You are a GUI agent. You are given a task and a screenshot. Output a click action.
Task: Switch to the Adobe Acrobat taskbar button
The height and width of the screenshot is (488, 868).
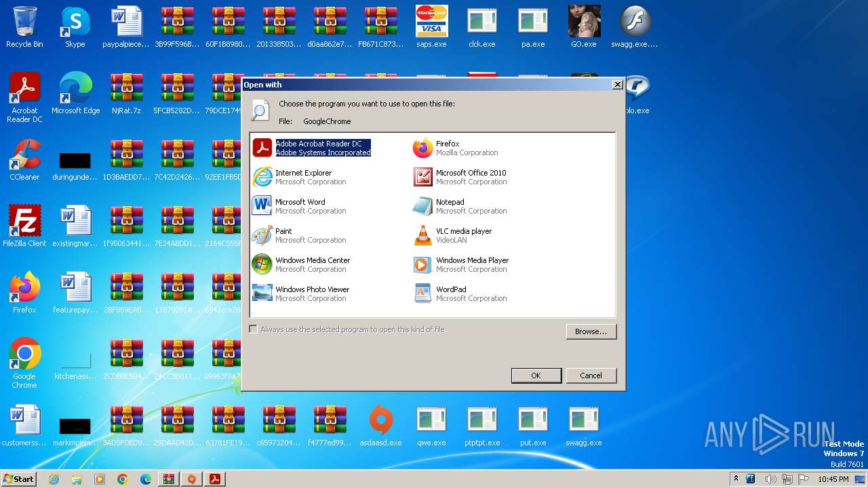coord(215,479)
